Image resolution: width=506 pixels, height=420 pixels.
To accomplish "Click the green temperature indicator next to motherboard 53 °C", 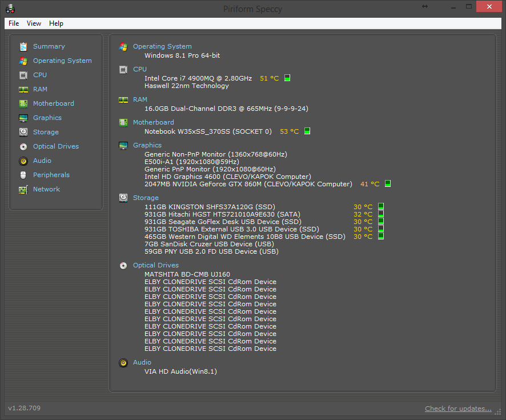I will [x=307, y=131].
